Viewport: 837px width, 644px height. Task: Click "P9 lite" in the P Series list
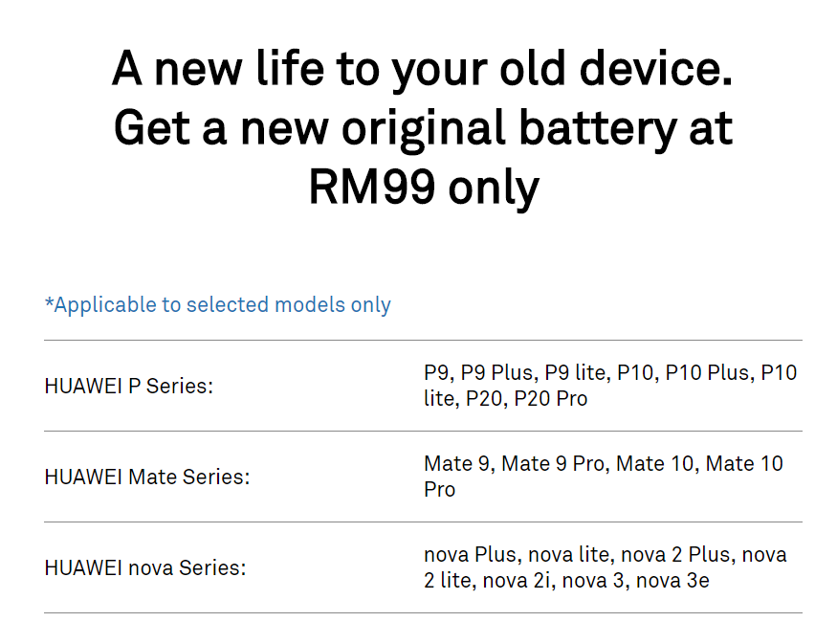577,373
